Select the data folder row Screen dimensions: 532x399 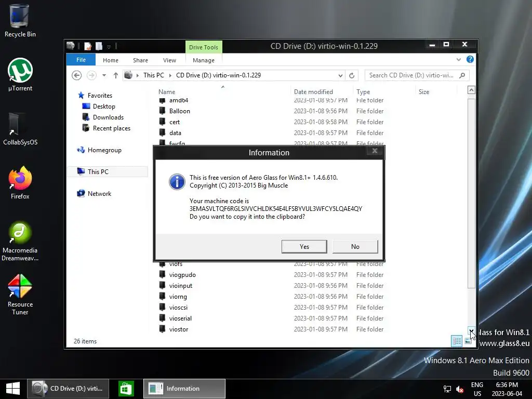coord(271,132)
